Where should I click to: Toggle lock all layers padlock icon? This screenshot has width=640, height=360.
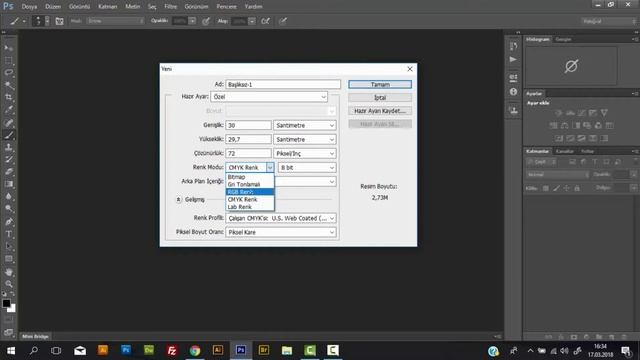point(577,188)
